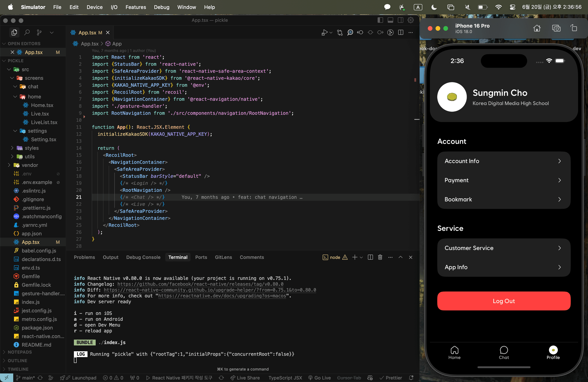
Task: Click the Run and Debug play icon
Action: pyautogui.click(x=324, y=32)
